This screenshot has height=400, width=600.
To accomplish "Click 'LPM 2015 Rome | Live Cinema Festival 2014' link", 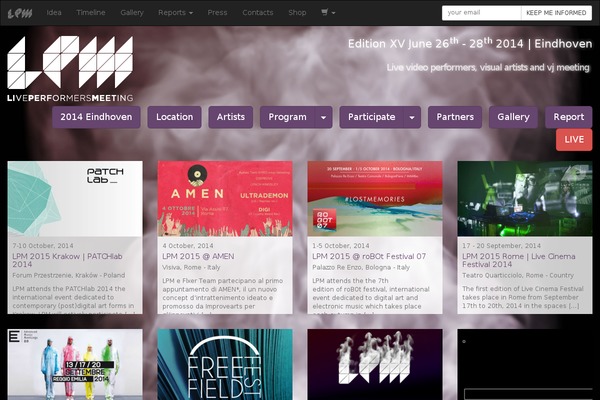I will 518,260.
